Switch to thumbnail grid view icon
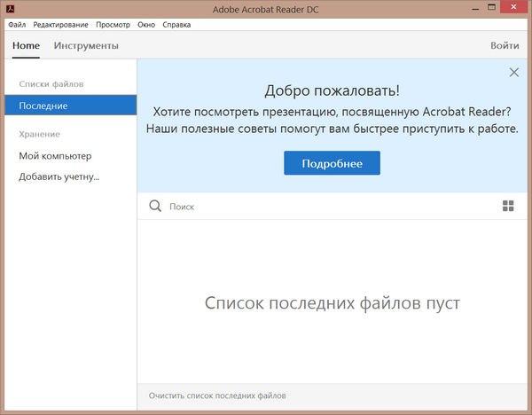 (x=508, y=206)
